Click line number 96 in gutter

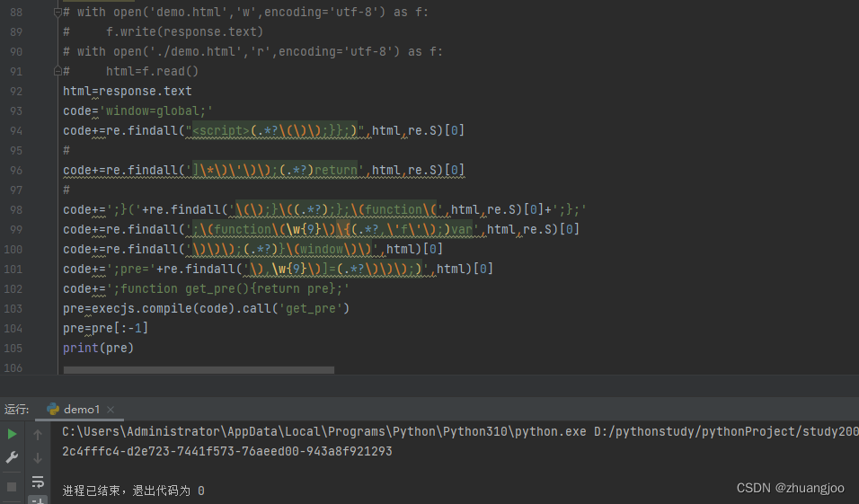pyautogui.click(x=16, y=171)
